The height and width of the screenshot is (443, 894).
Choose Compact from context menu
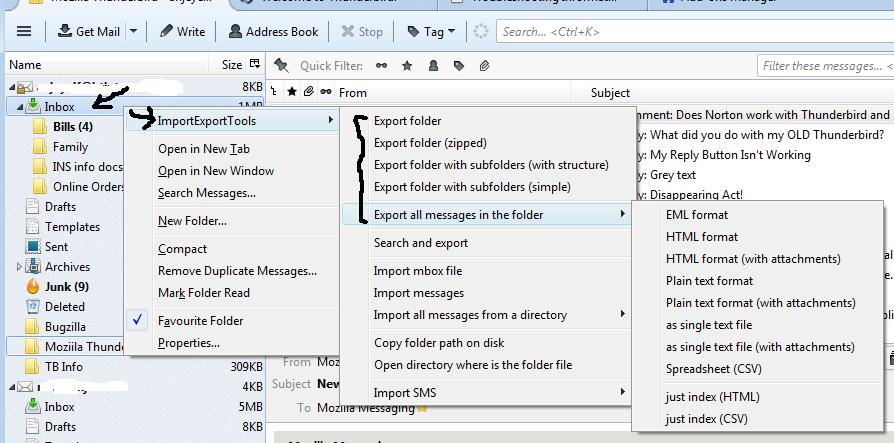pyautogui.click(x=182, y=249)
